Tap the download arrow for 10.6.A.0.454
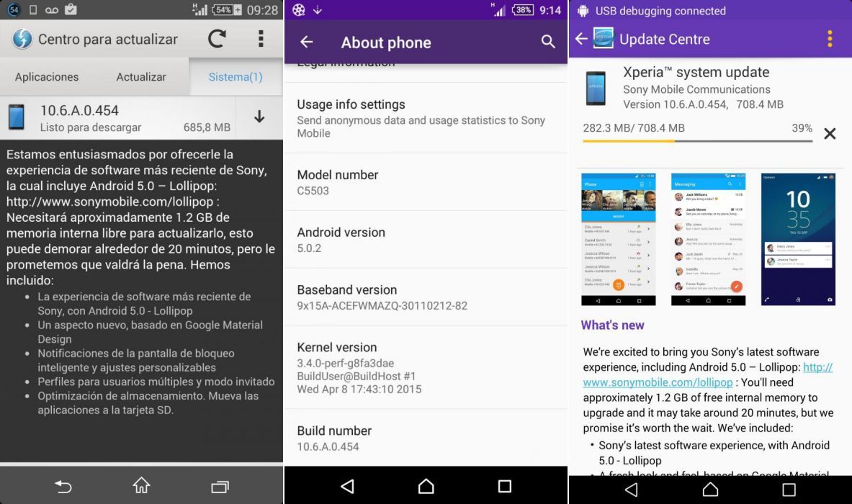This screenshot has height=504, width=852. pyautogui.click(x=259, y=117)
